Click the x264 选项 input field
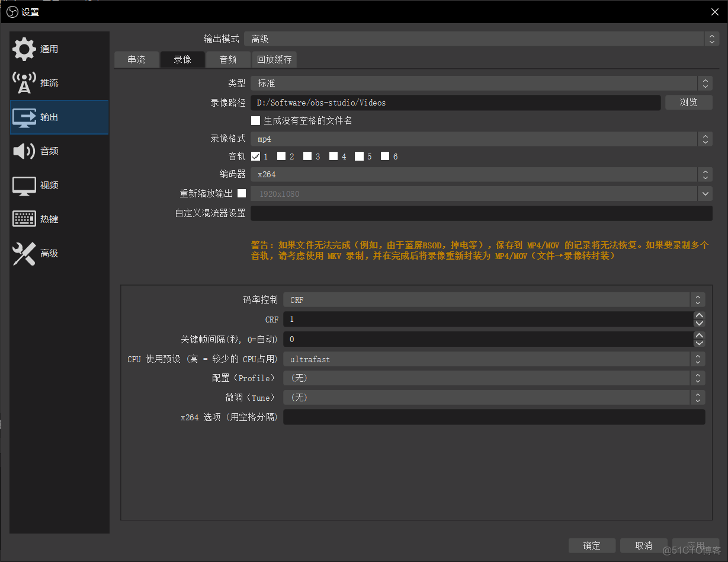728x562 pixels. 494,417
